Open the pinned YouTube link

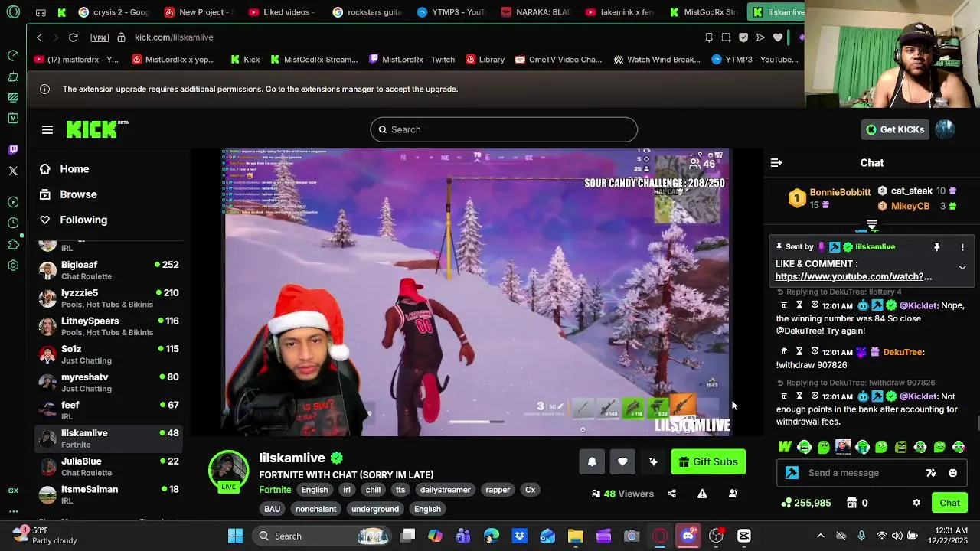pos(854,276)
